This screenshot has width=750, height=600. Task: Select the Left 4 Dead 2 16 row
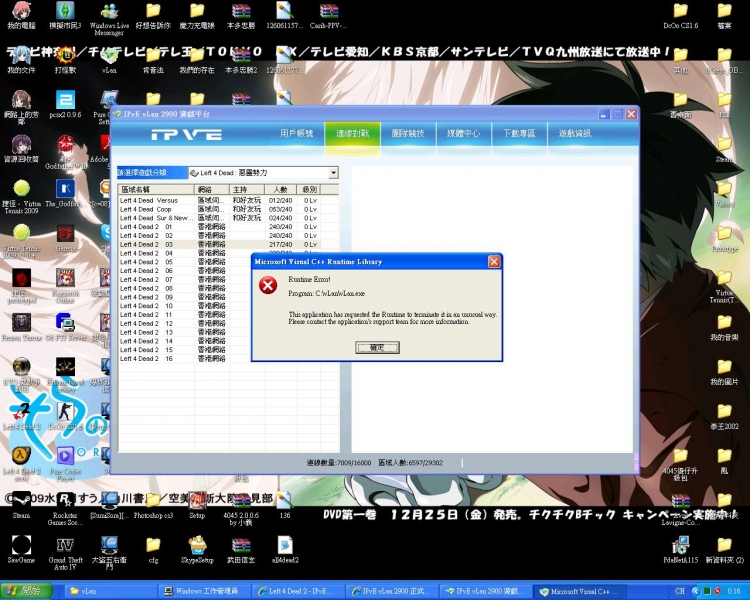click(x=150, y=359)
